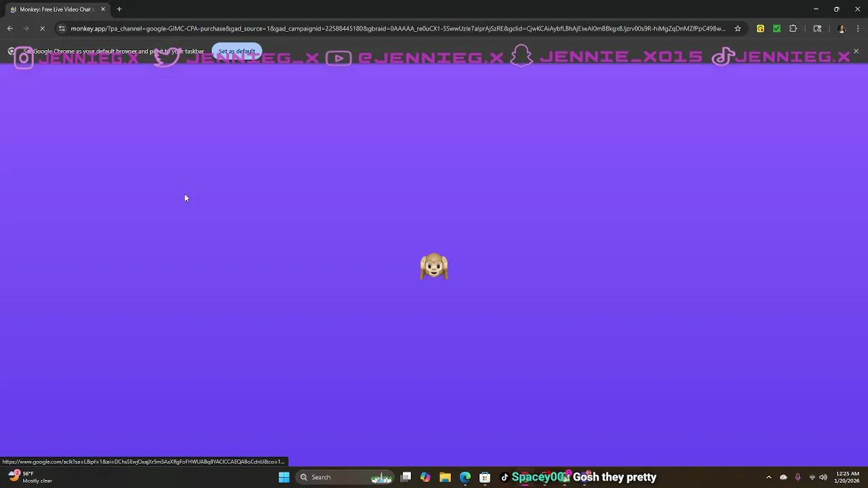Go back with the browser back arrow

coord(10,28)
